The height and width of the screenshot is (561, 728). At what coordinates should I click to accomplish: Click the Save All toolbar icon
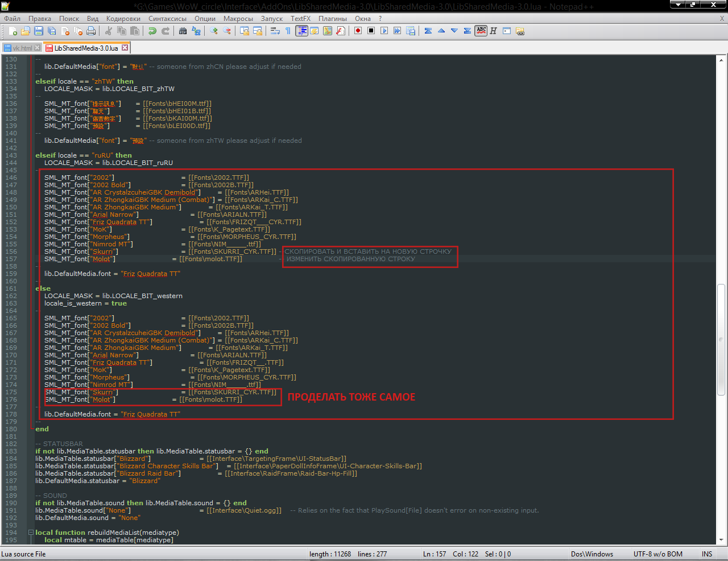pos(52,31)
